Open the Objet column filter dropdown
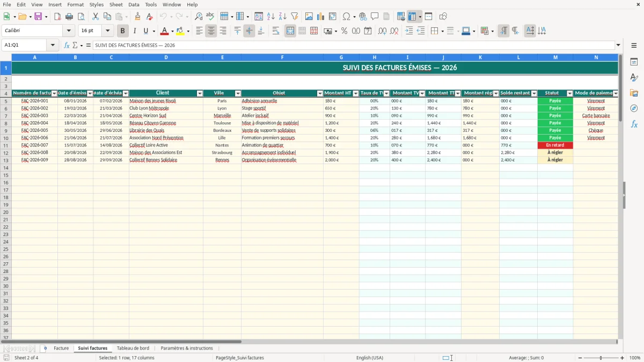 (320, 93)
